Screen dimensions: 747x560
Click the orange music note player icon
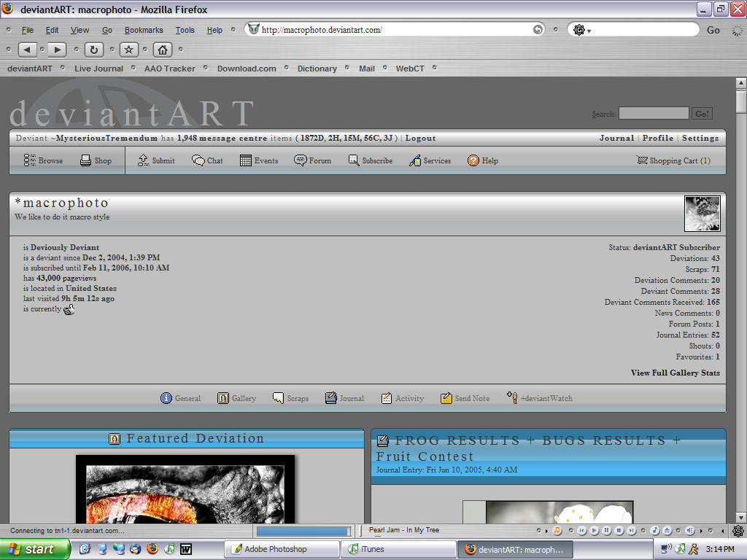pos(557,530)
